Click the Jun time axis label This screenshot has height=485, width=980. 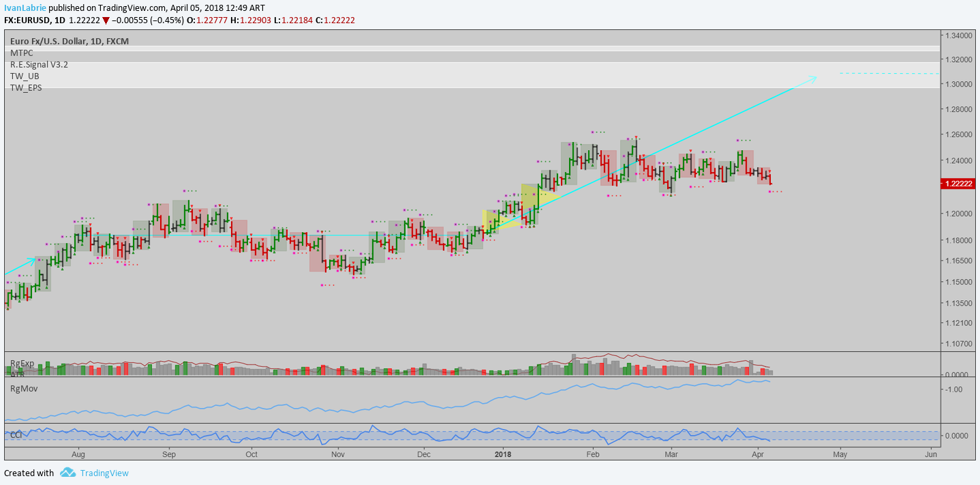(931, 454)
